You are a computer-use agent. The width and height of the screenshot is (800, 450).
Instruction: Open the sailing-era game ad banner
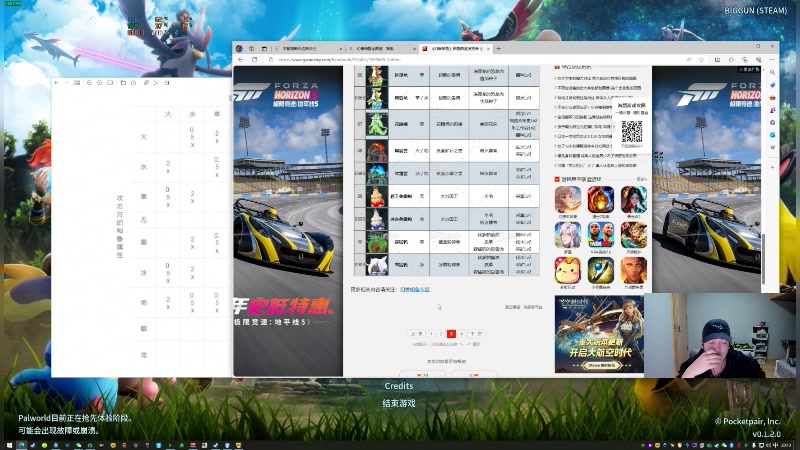[x=599, y=334]
